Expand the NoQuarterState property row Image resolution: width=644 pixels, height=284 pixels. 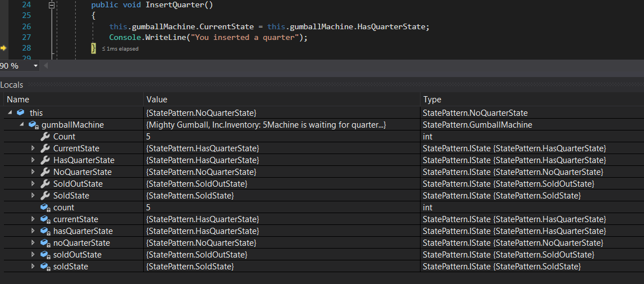(33, 172)
